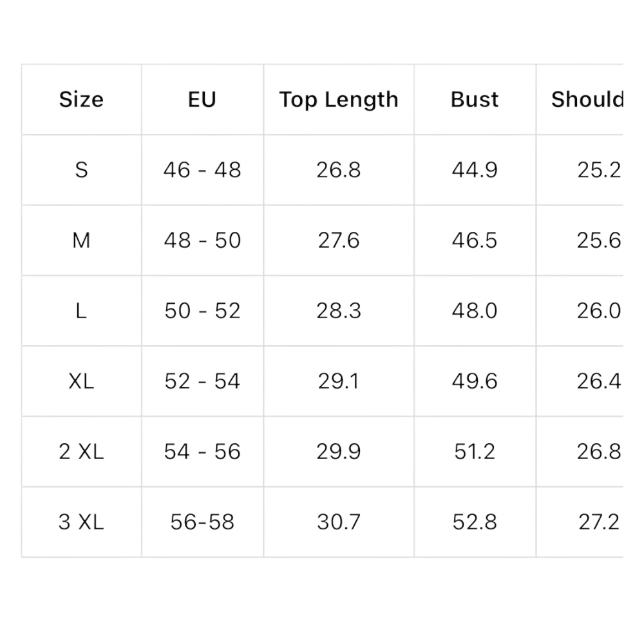
Task: Select the M size cell
Action: [81, 240]
